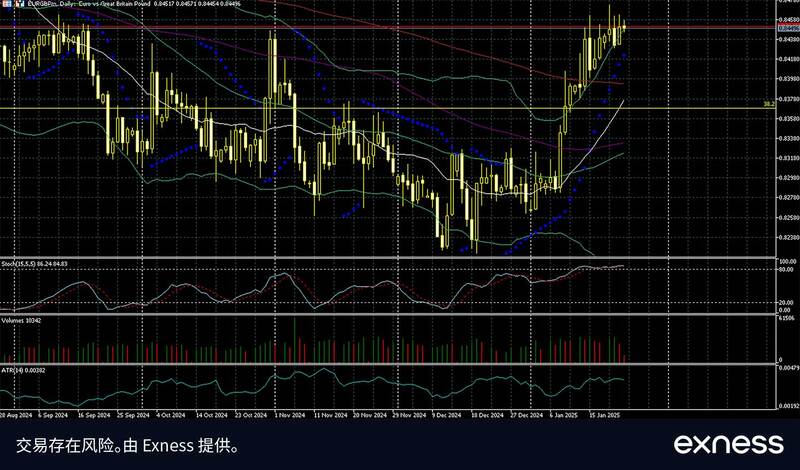Click the 20.00 level on Stochastic scale

(787, 302)
